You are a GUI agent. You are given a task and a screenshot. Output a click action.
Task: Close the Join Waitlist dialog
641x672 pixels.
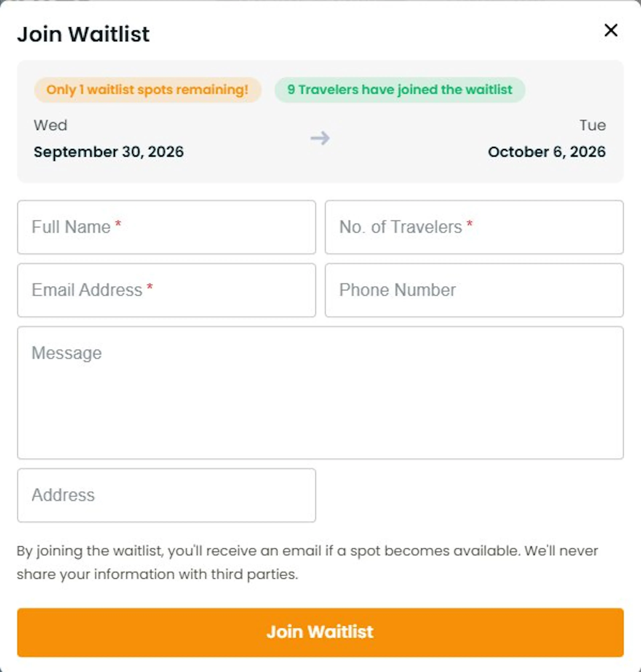pyautogui.click(x=611, y=30)
